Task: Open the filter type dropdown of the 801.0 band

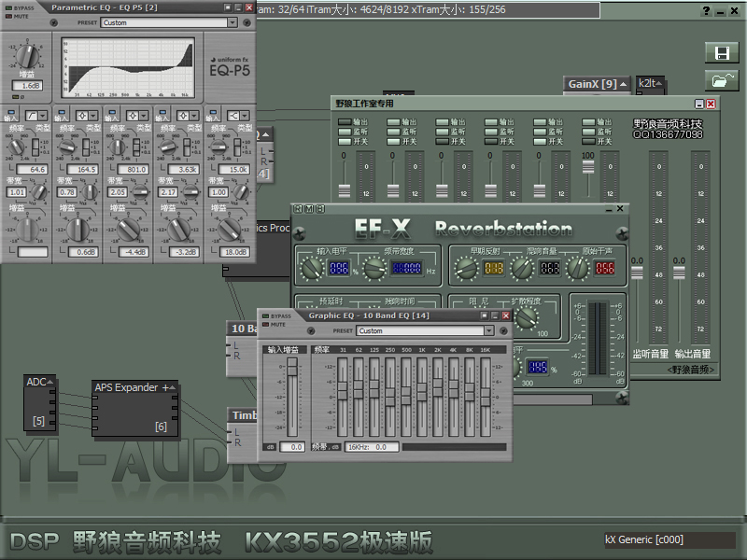Action: 144,116
